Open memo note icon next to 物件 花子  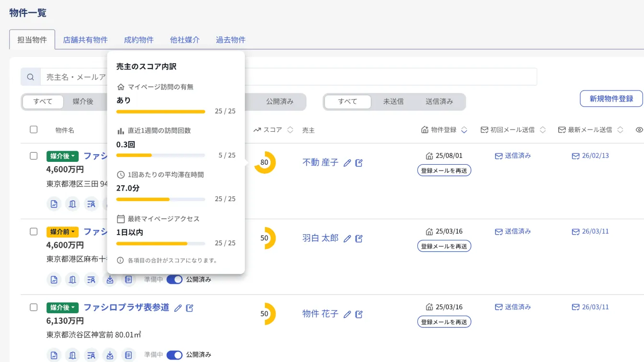[x=359, y=314]
